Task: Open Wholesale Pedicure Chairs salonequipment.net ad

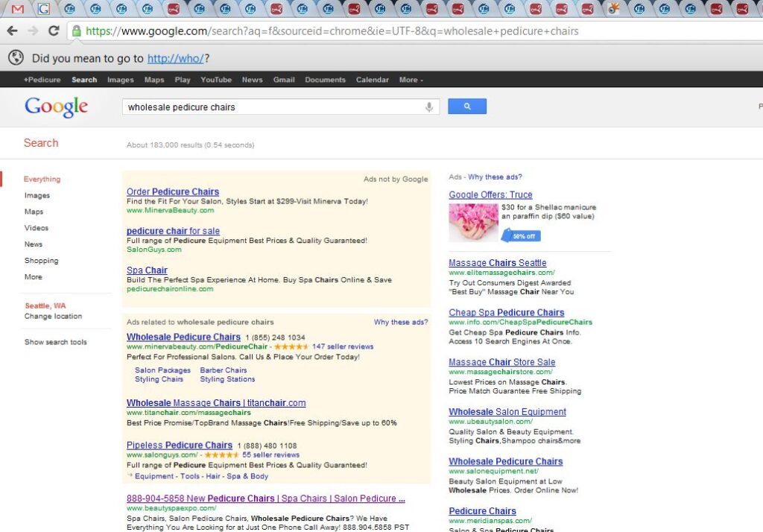Action: pyautogui.click(x=506, y=461)
